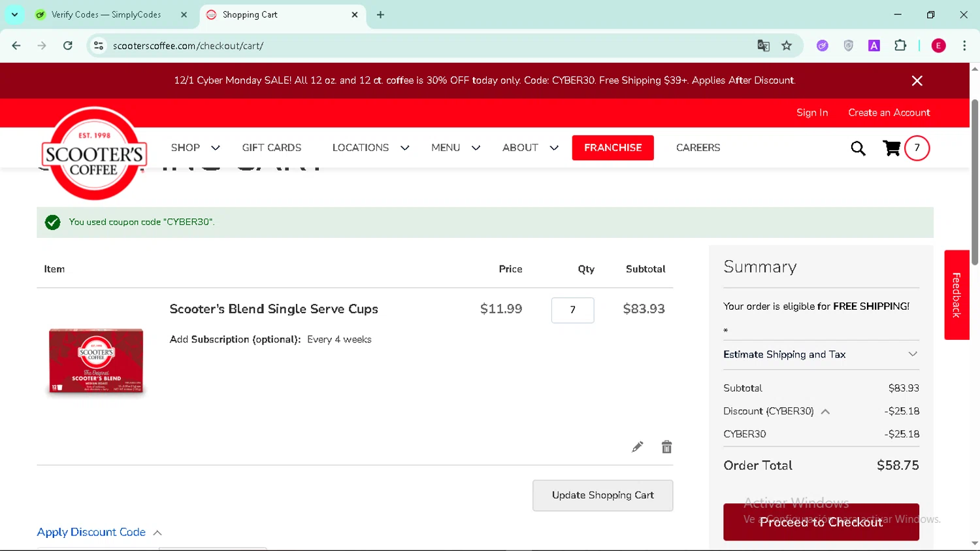
Task: Click the You used coupon code message
Action: (x=142, y=222)
